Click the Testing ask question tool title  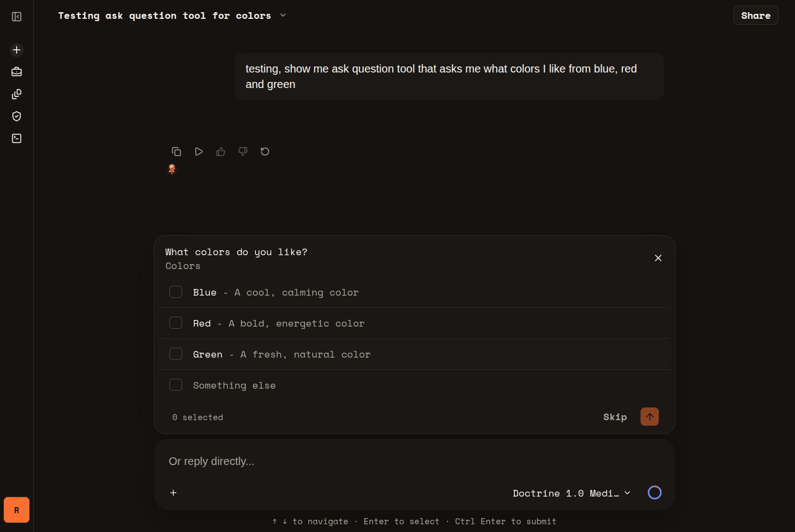pyautogui.click(x=164, y=16)
